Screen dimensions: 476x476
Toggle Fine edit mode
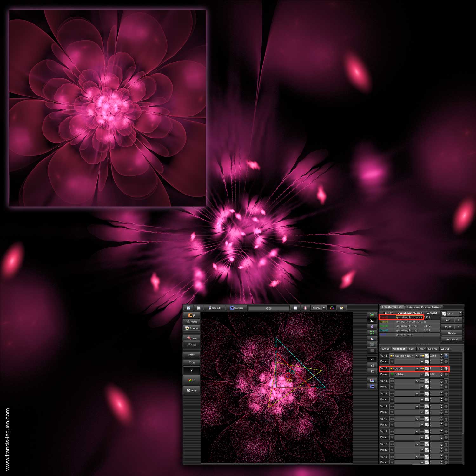click(x=215, y=308)
